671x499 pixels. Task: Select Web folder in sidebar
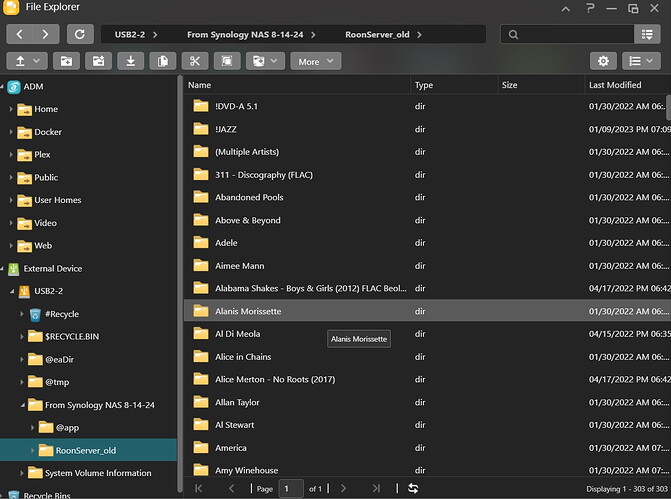click(x=43, y=245)
